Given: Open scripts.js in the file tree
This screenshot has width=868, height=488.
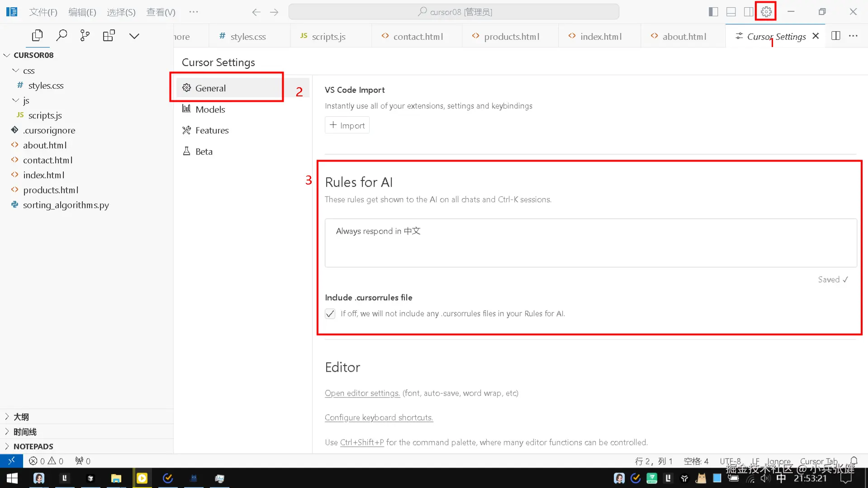Looking at the screenshot, I should tap(45, 115).
